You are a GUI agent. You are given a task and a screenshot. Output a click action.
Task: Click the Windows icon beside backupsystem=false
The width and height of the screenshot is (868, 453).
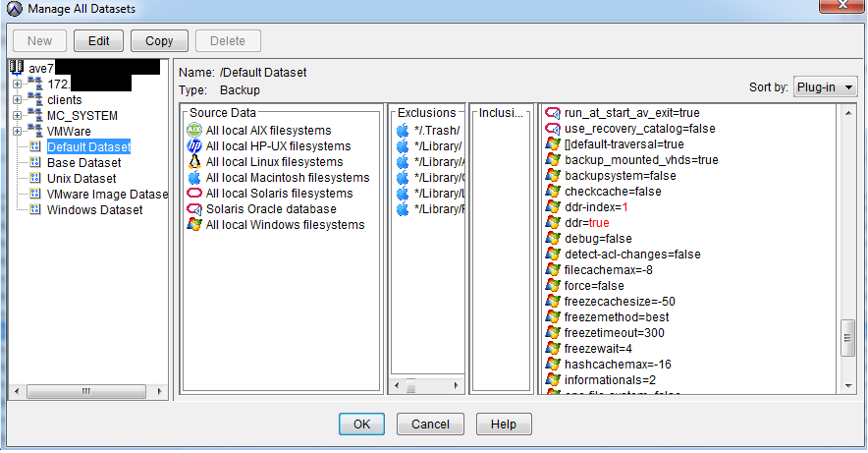[553, 176]
